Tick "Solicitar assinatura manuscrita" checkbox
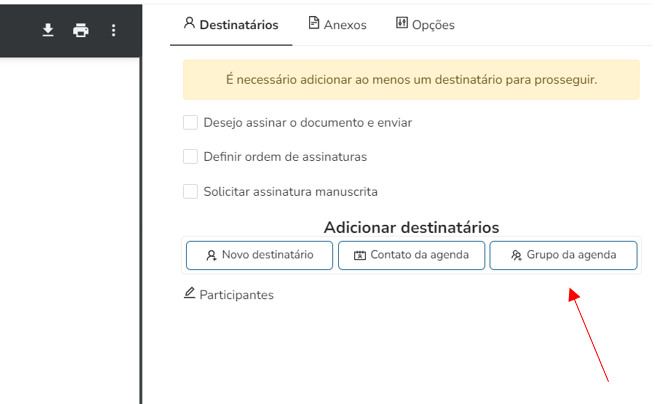Screen dimensions: 655x404 [x=190, y=191]
